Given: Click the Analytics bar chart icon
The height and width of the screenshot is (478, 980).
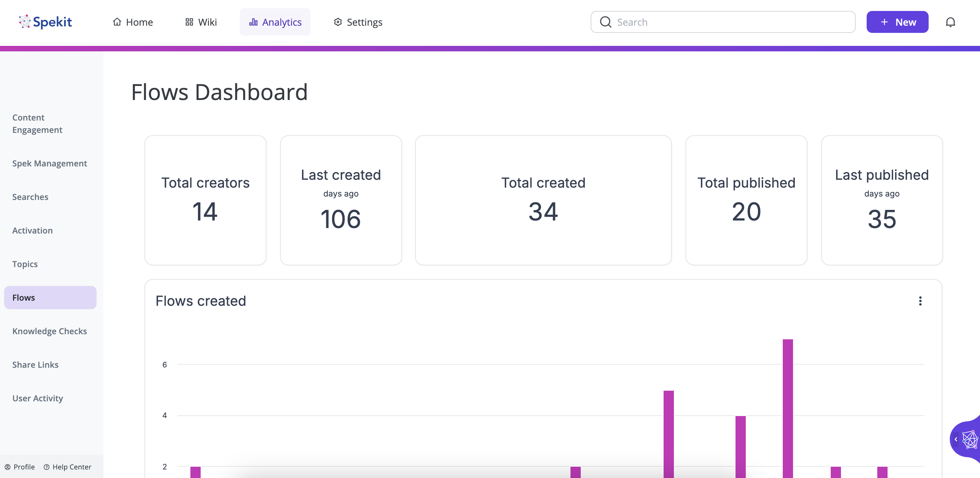Looking at the screenshot, I should (253, 22).
